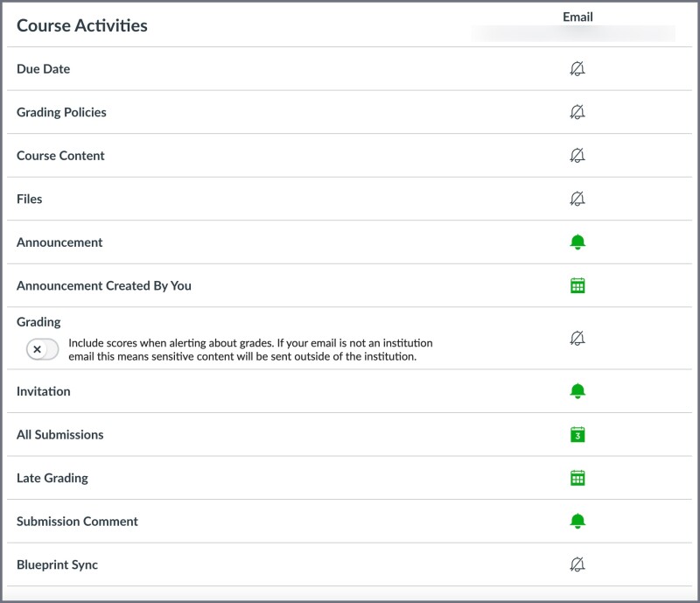Click the Course Activities heading

(80, 25)
